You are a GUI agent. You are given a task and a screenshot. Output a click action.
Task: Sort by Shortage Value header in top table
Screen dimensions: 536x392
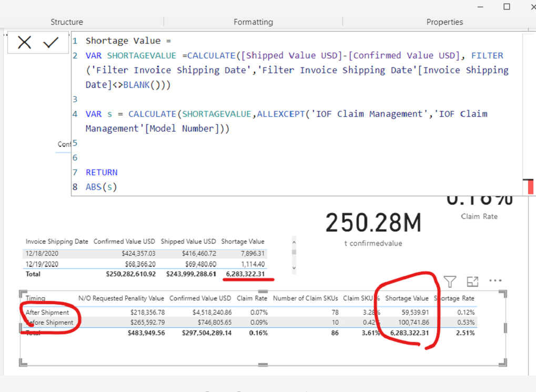242,242
